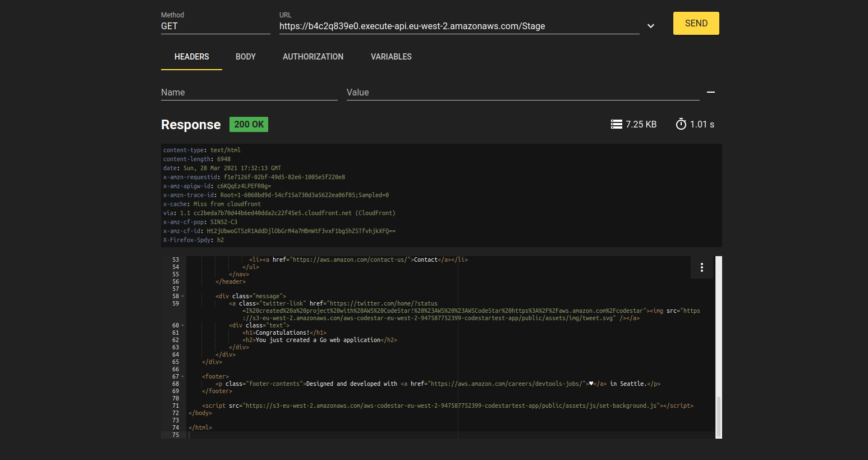Viewport: 868px width, 460px height.
Task: Click the Response heading
Action: [191, 125]
